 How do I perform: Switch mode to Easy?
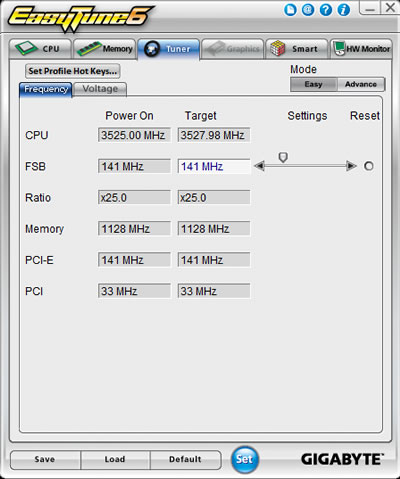[x=314, y=84]
